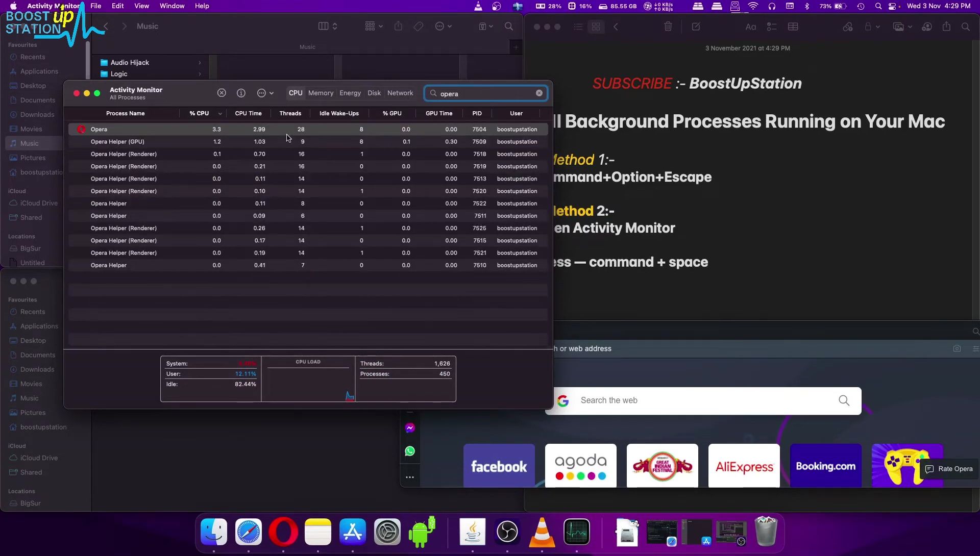Go forward in Finder Music window

124,27
